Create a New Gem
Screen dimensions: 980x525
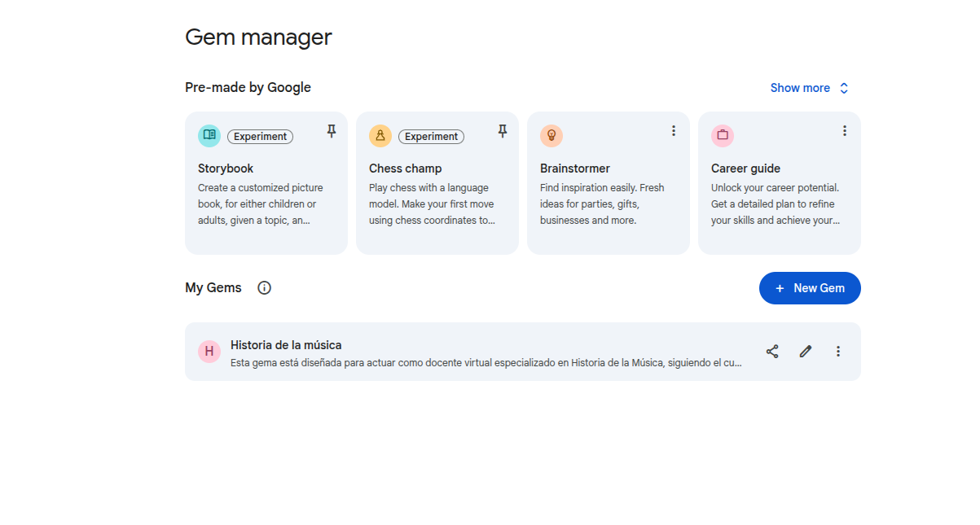coord(810,288)
